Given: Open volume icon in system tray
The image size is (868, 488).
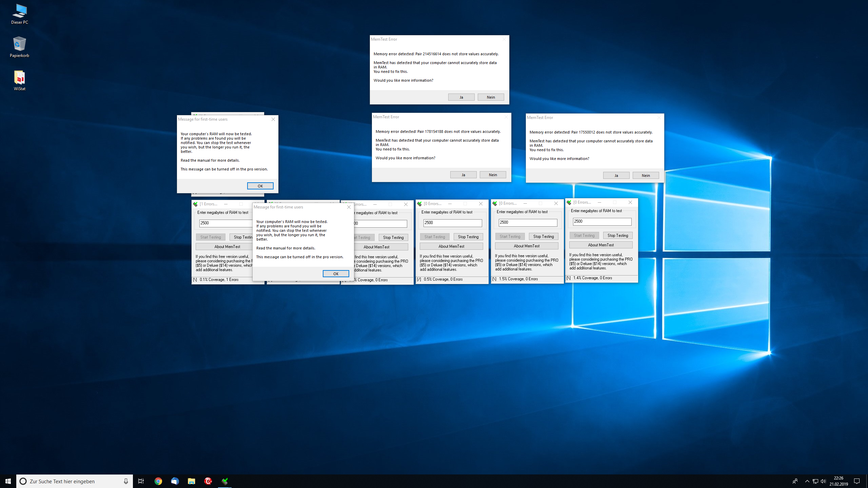Looking at the screenshot, I should 823,481.
